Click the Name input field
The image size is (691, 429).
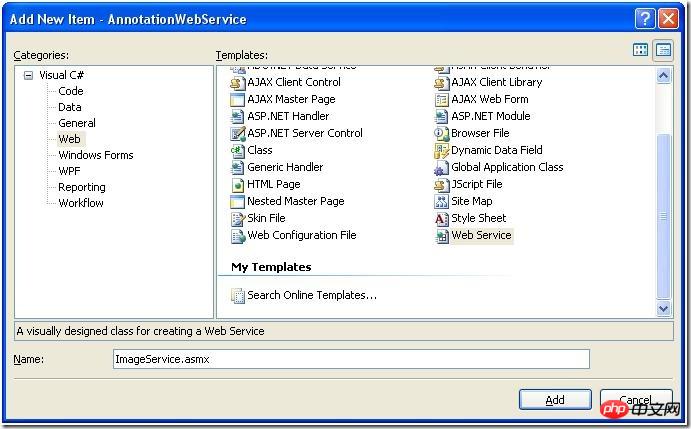click(351, 359)
